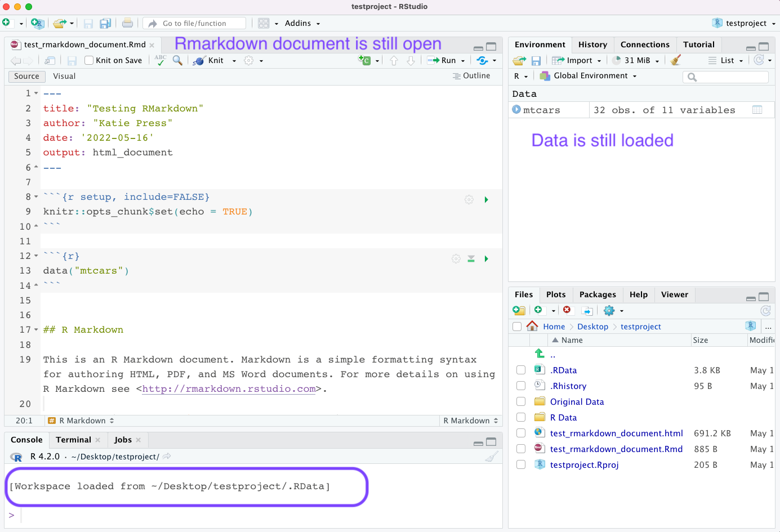This screenshot has width=780, height=532.
Task: Click the publish icon in editor toolbar
Action: pos(482,60)
